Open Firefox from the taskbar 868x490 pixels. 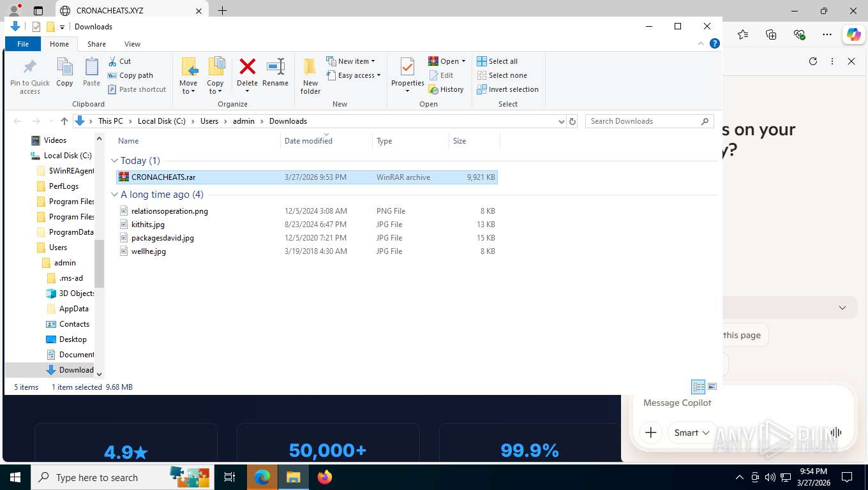(x=325, y=477)
